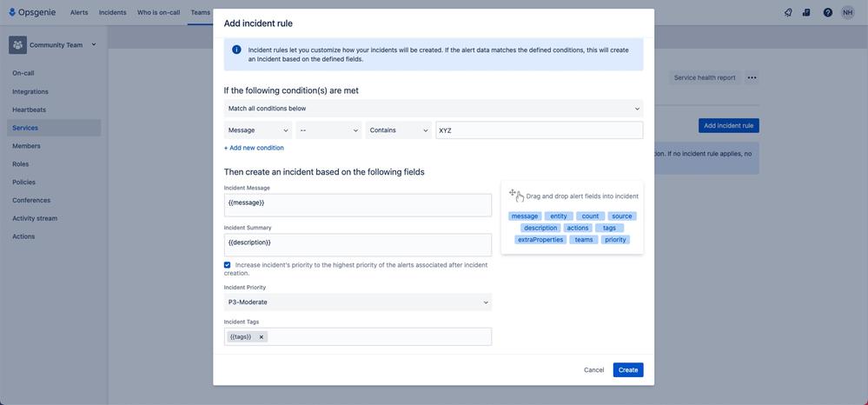Click the extraProperties alert field chip

[540, 240]
